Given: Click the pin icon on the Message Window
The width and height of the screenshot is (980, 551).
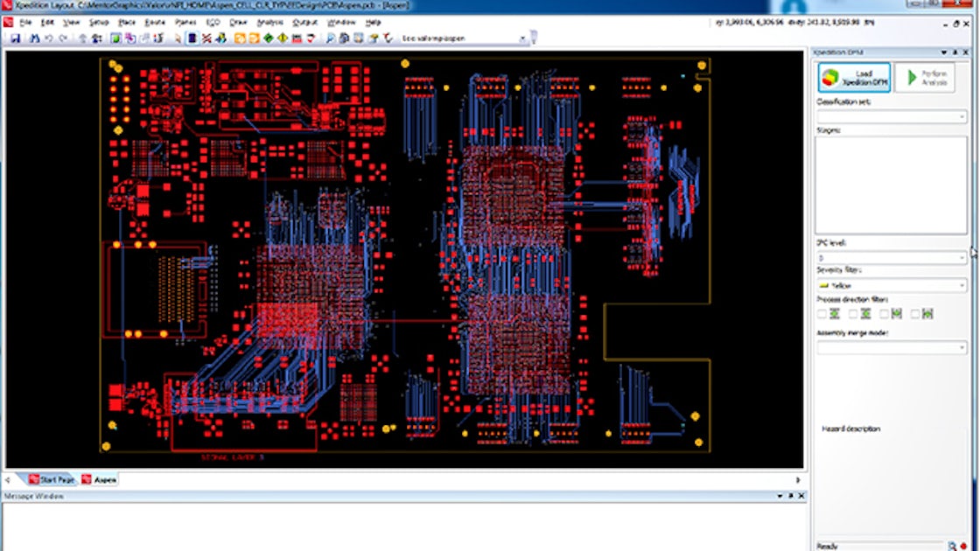Looking at the screenshot, I should (x=791, y=495).
